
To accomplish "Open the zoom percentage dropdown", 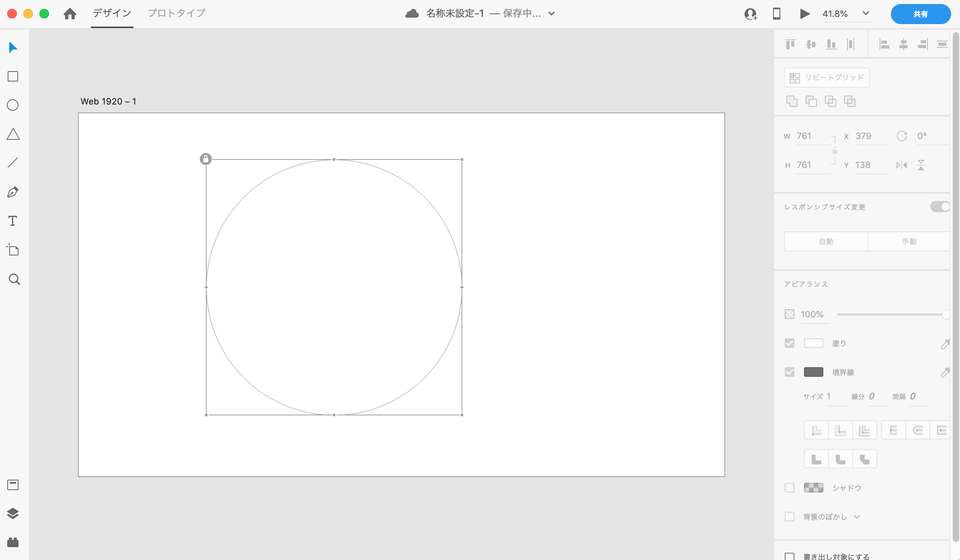I will pyautogui.click(x=866, y=14).
